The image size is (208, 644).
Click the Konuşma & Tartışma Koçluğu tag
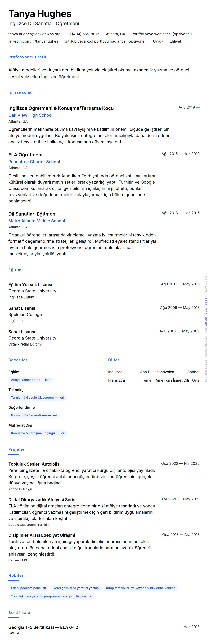coord(38,433)
